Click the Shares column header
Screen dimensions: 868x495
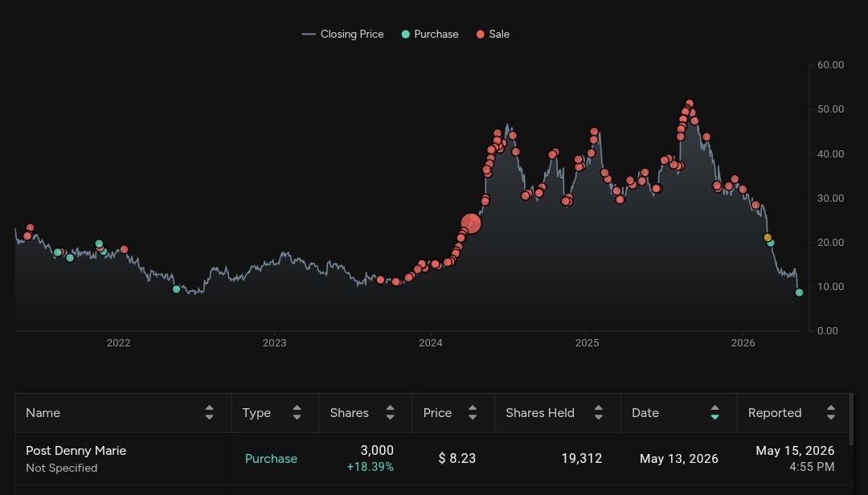tap(366, 413)
